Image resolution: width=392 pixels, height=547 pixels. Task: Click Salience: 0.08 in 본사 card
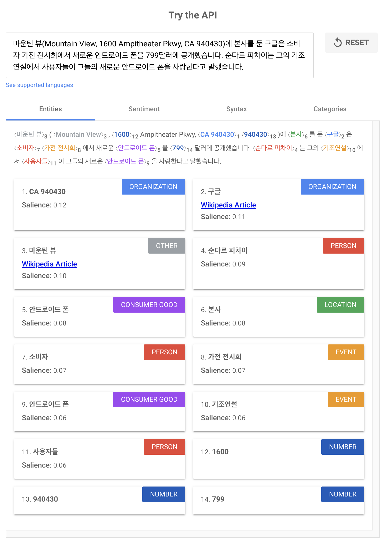coord(223,323)
